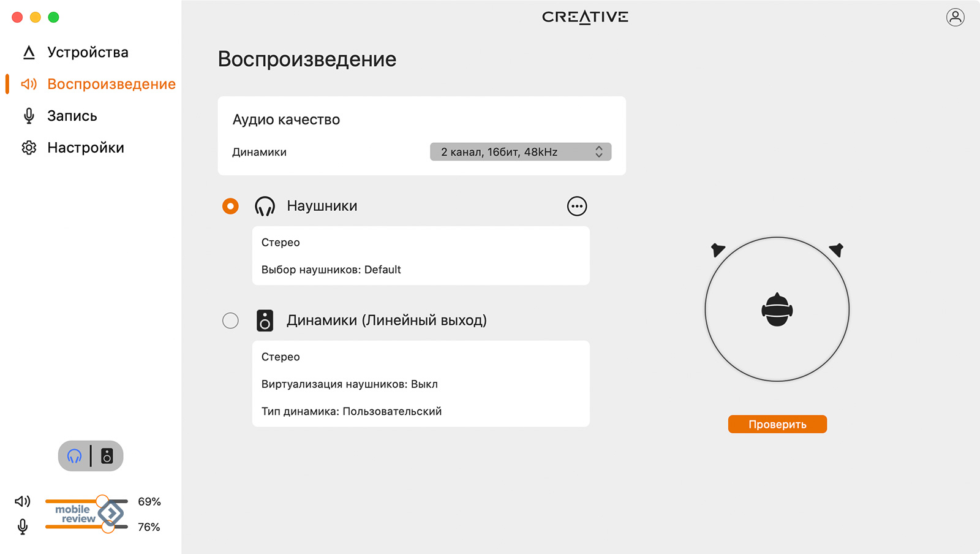Click the CREATIVE logo at top

585,17
